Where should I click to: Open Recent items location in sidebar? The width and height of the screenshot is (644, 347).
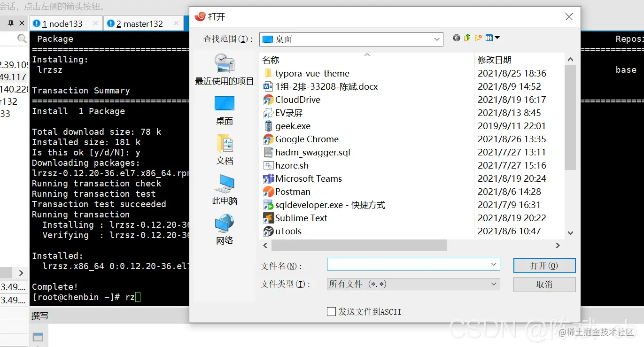[x=225, y=69]
